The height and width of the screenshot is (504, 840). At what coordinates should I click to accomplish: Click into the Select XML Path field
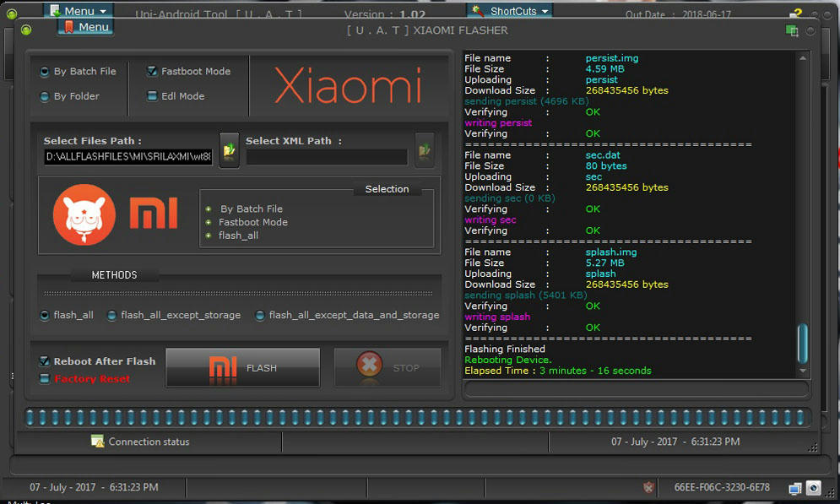[x=327, y=156]
